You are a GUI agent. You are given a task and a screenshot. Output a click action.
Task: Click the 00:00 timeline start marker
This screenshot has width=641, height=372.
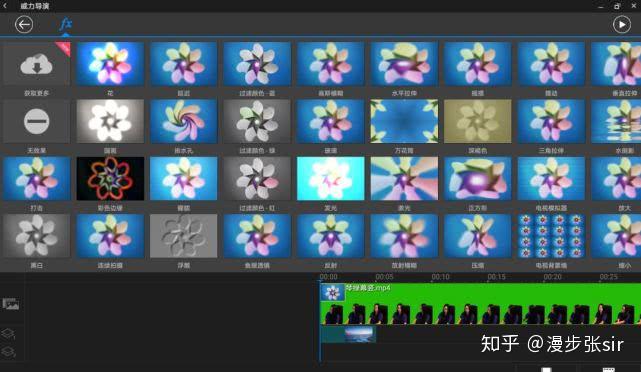tap(329, 277)
